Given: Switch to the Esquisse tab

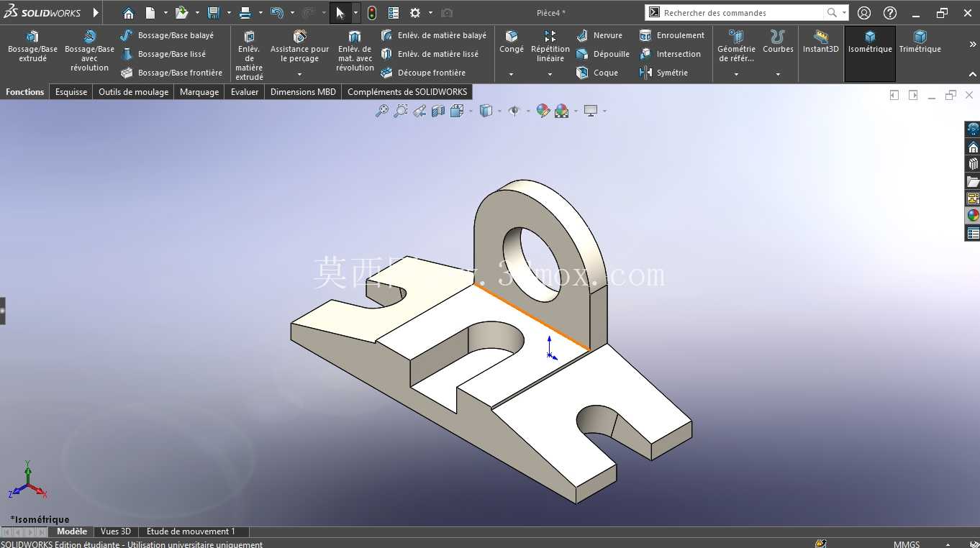Looking at the screenshot, I should [x=71, y=92].
